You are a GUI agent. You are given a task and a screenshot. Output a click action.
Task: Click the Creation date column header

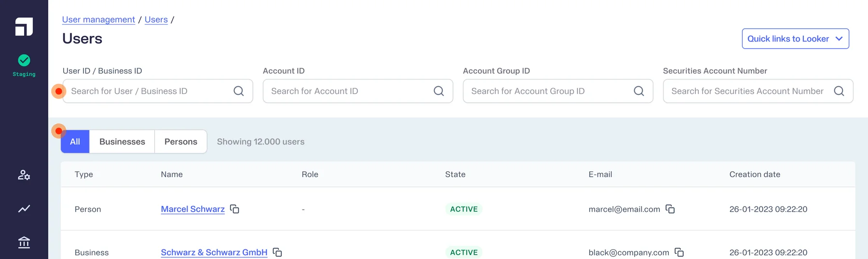[755, 174]
